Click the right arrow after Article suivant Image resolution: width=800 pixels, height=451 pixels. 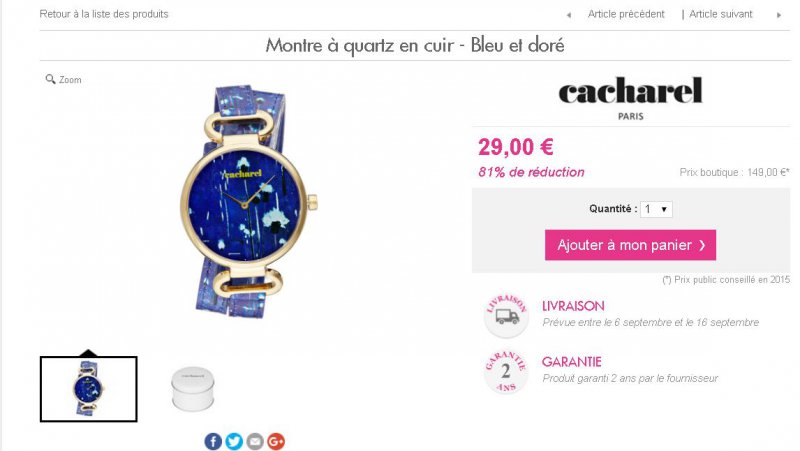[x=779, y=15]
